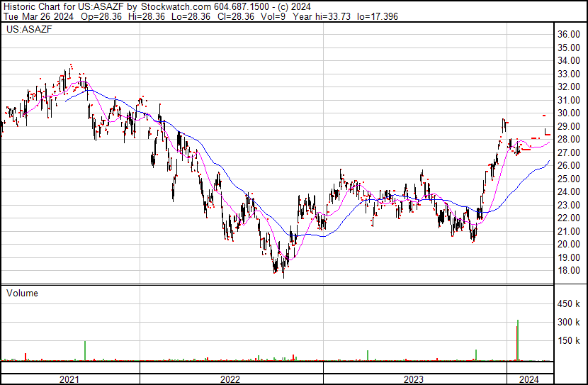Click the Volume panel label
588x385 pixels.
(x=22, y=294)
